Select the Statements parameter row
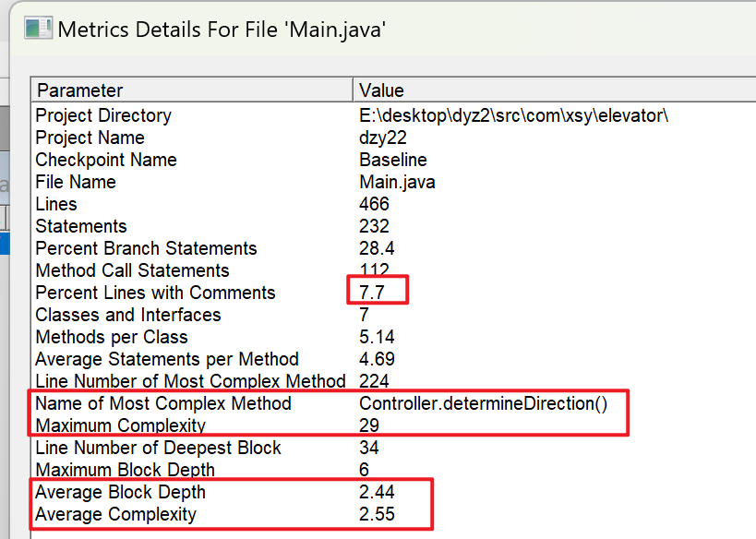Screen dimensions: 756x539 pyautogui.click(x=394, y=227)
